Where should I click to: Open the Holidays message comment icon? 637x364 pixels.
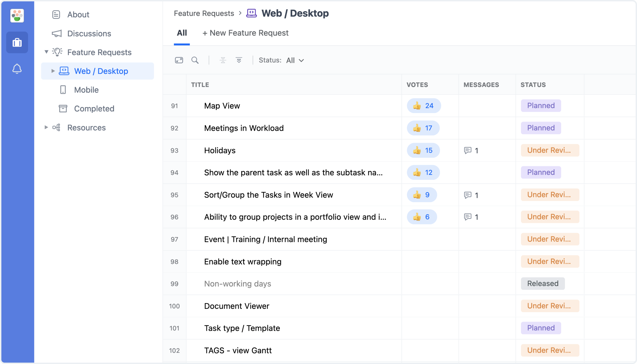468,151
